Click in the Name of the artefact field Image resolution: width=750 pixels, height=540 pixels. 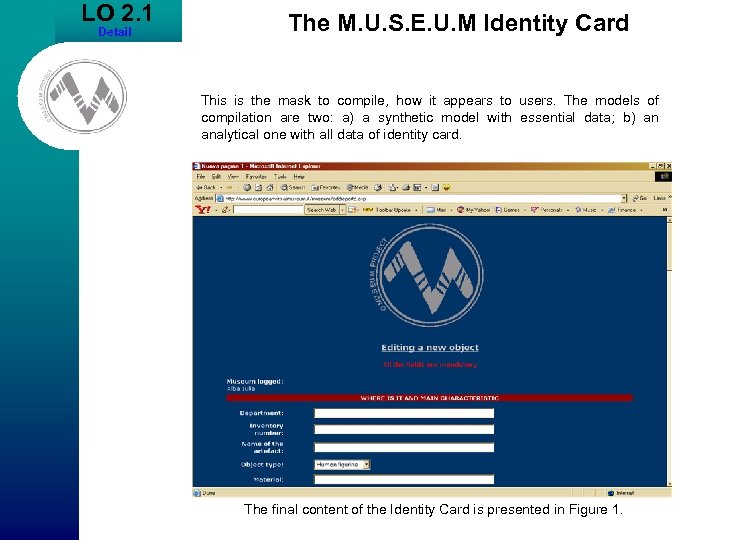pyautogui.click(x=404, y=447)
